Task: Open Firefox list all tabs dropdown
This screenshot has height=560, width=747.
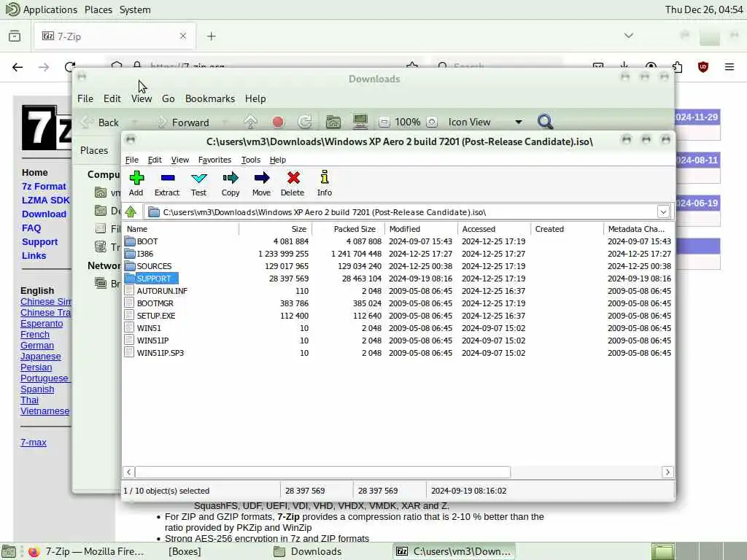Action: [x=629, y=36]
